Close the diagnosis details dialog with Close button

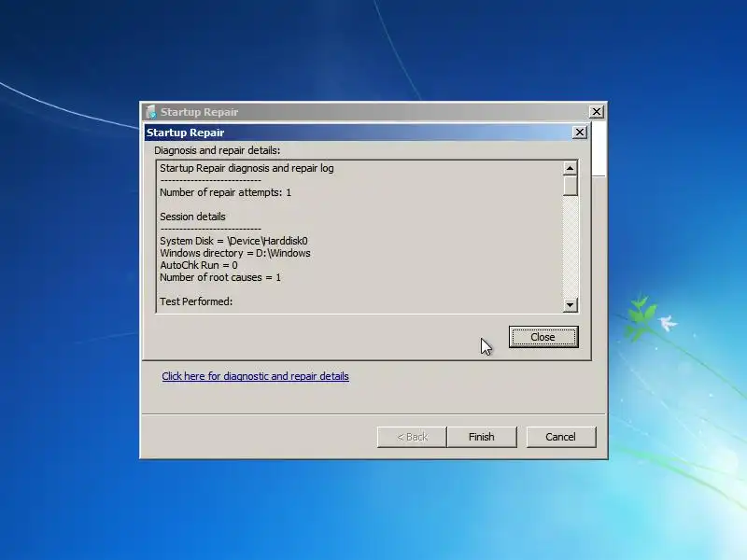(x=543, y=337)
